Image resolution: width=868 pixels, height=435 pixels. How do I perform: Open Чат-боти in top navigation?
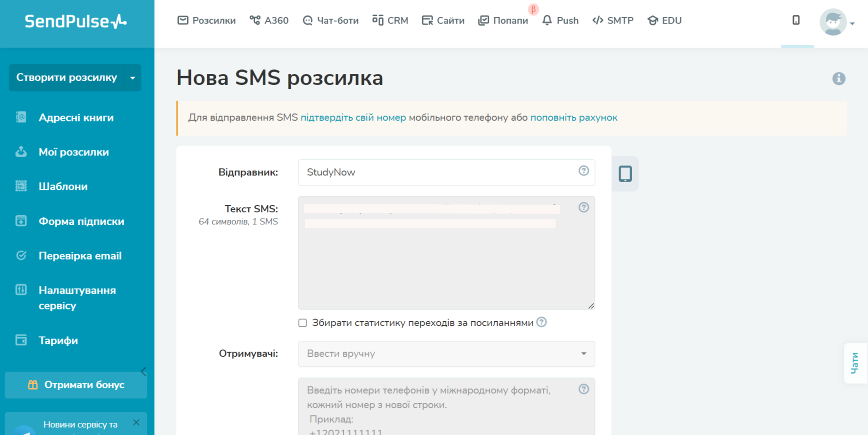tap(330, 20)
